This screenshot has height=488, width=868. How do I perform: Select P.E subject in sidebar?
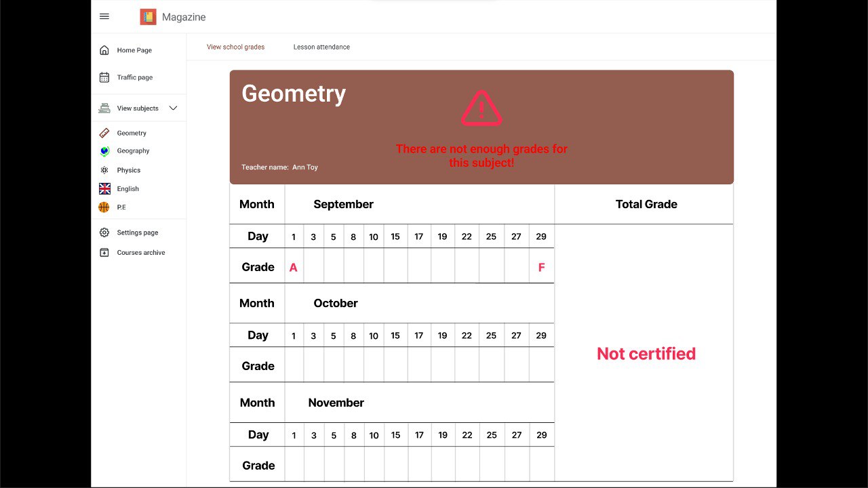[x=121, y=207]
